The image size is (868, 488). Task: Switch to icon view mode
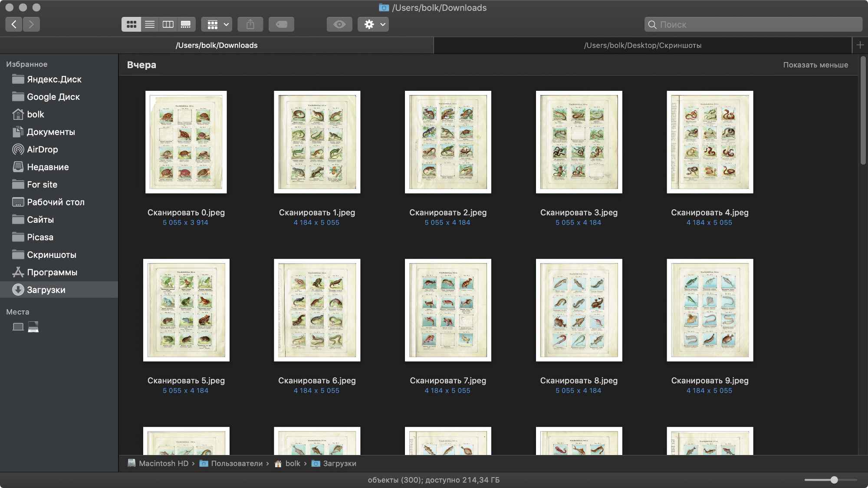coord(131,24)
